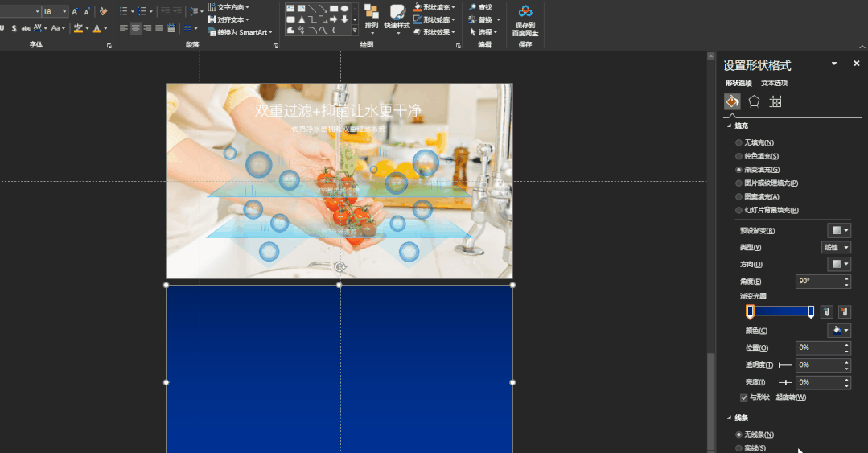Switch to the Effects pentagon icon
This screenshot has width=868, height=453.
[754, 101]
